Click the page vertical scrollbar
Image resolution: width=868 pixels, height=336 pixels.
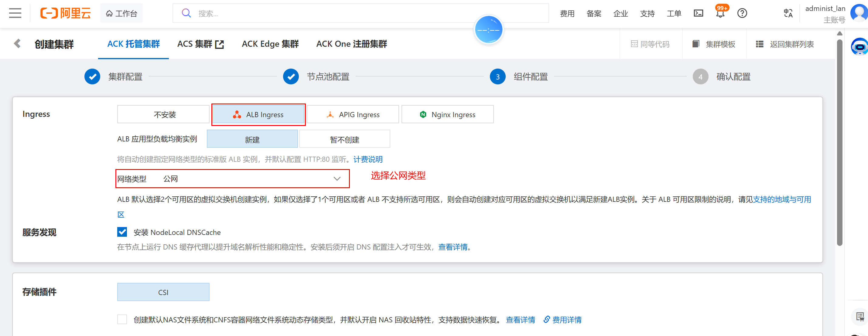pyautogui.click(x=840, y=143)
